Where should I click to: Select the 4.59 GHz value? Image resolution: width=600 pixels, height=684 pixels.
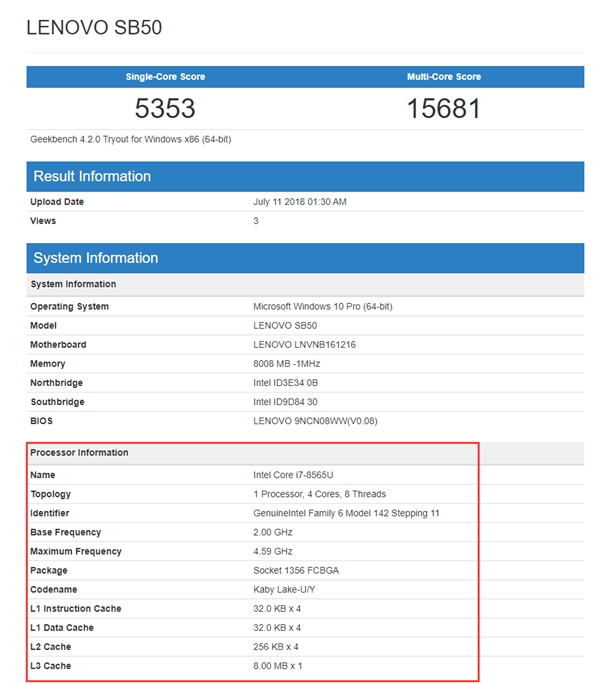pyautogui.click(x=273, y=551)
